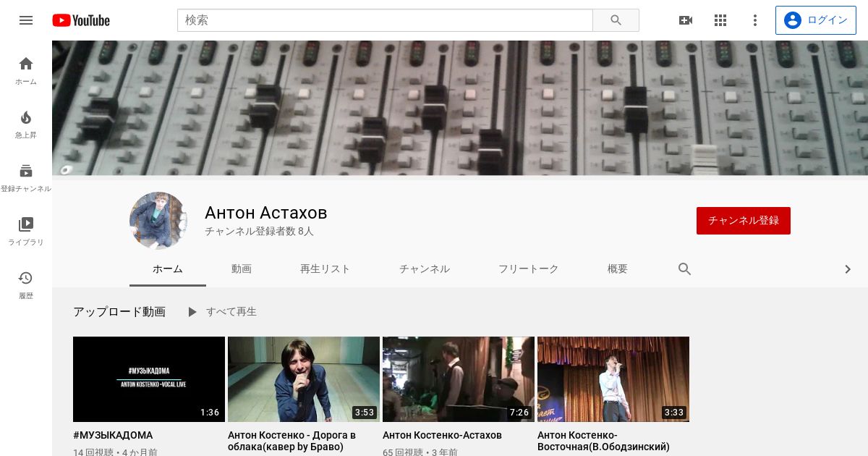Viewport: 868px width, 456px height.
Task: Click the search magnifier button
Action: (x=616, y=20)
